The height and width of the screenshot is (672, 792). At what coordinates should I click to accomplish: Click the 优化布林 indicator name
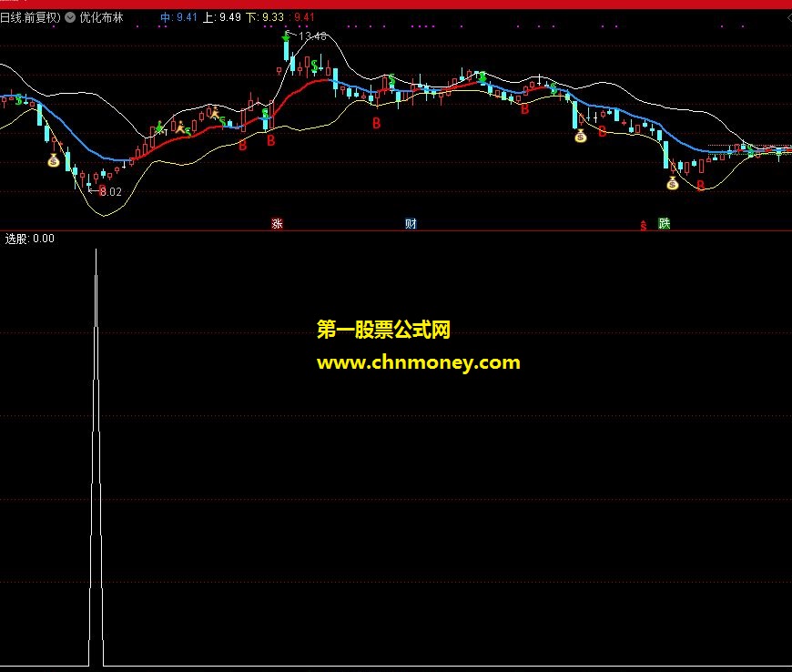pos(102,17)
